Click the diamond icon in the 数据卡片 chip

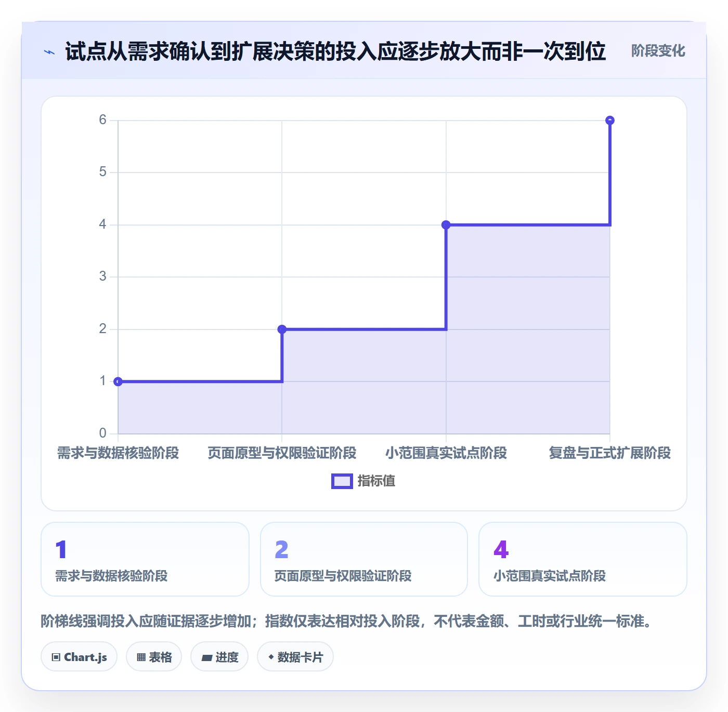(x=271, y=657)
